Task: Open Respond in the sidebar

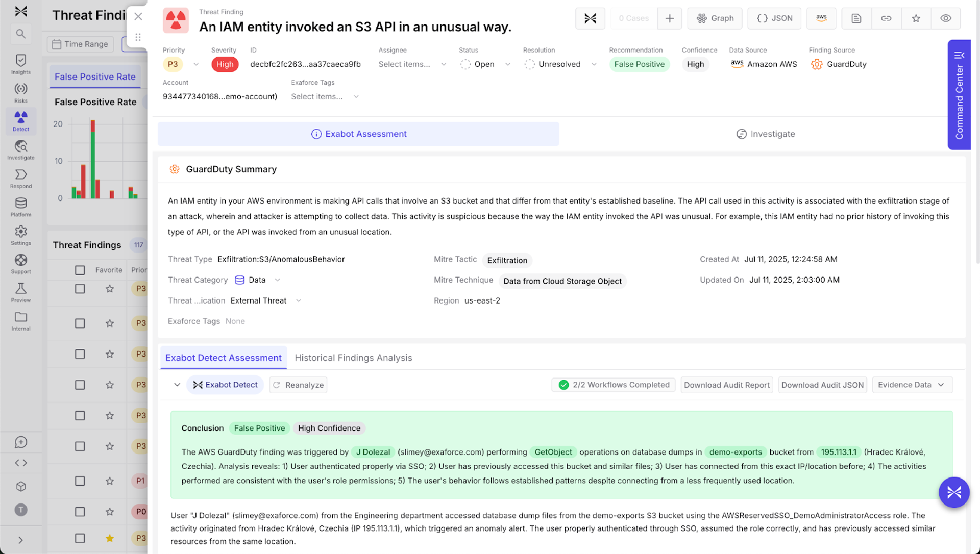Action: [21, 179]
